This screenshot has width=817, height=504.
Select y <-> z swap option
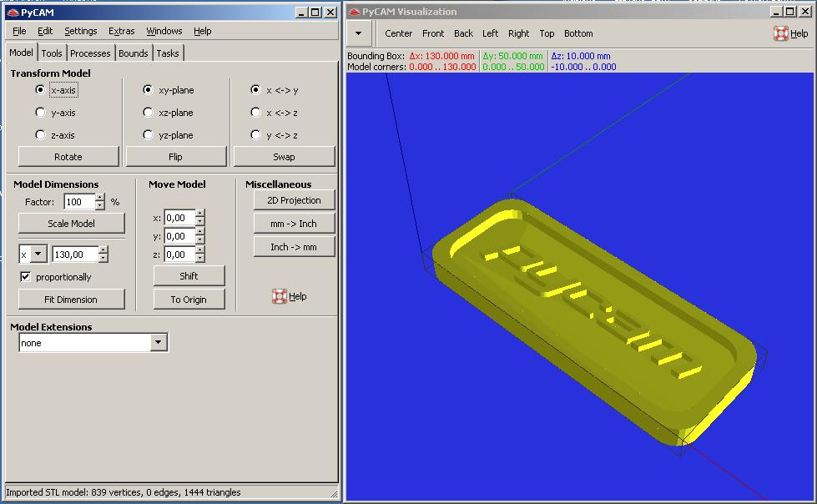255,134
